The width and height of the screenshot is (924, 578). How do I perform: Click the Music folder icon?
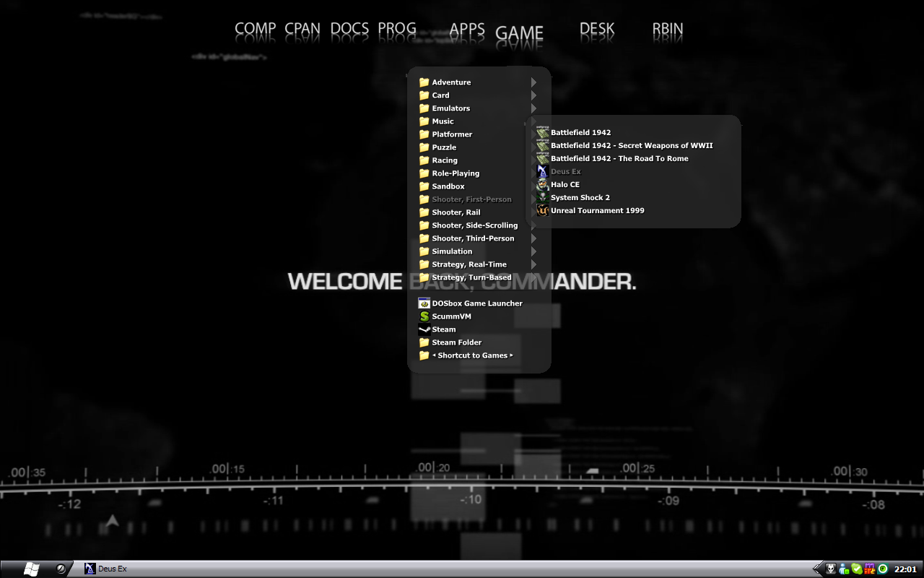coord(424,121)
